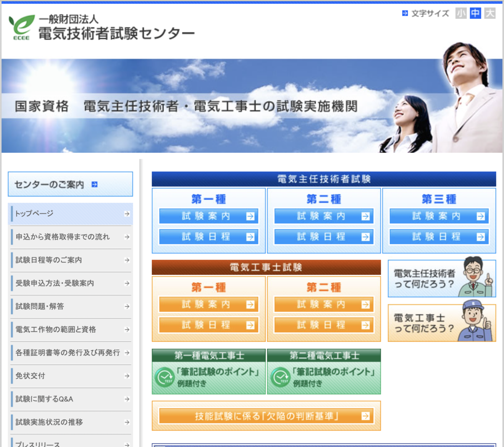Screen dimensions: 504x447
Task: Click arrow icon on 第三種 試験日程 button
Action: pyautogui.click(x=480, y=237)
